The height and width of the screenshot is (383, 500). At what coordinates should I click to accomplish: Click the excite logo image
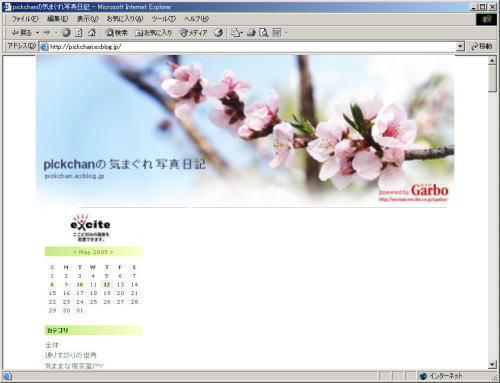coord(90,227)
